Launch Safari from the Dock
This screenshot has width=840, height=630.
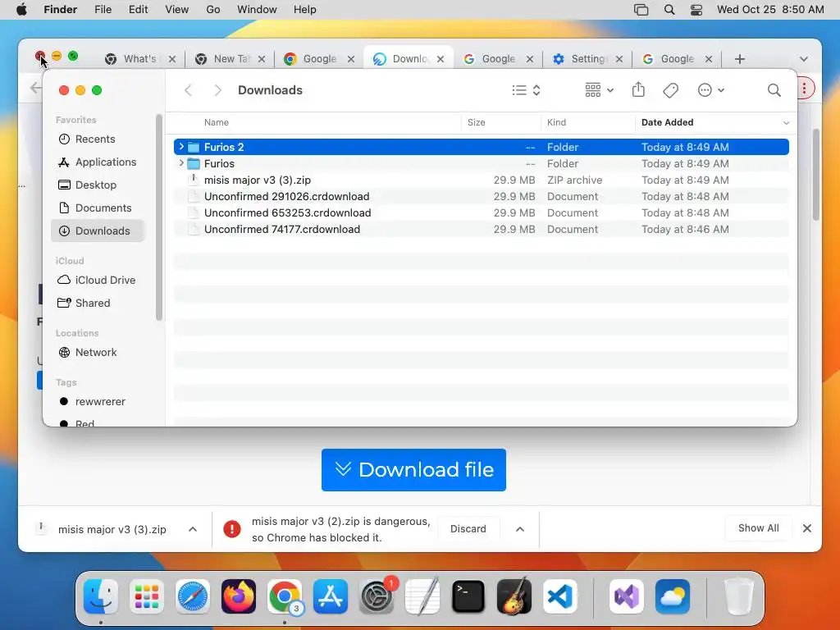pos(192,596)
